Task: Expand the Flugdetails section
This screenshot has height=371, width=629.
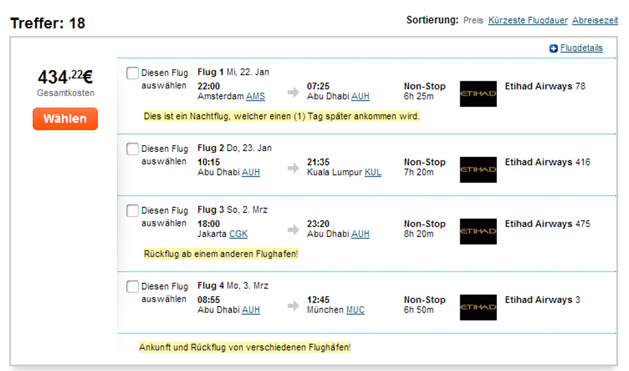Action: pos(581,48)
